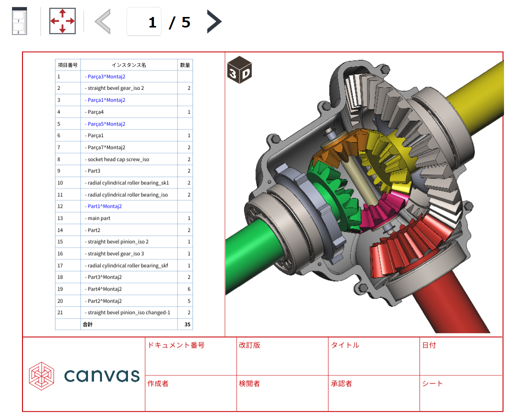The width and height of the screenshot is (527, 420).
Task: Click the 数量 column header
Action: (185, 65)
